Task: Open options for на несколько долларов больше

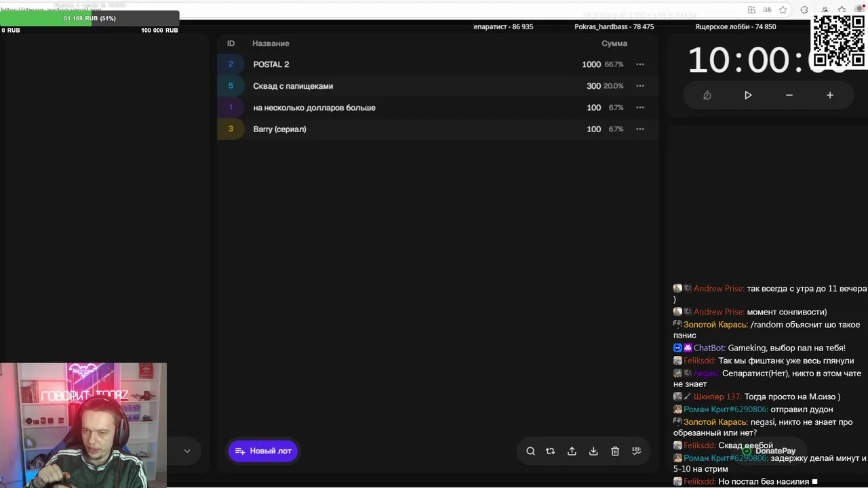Action: tap(639, 108)
